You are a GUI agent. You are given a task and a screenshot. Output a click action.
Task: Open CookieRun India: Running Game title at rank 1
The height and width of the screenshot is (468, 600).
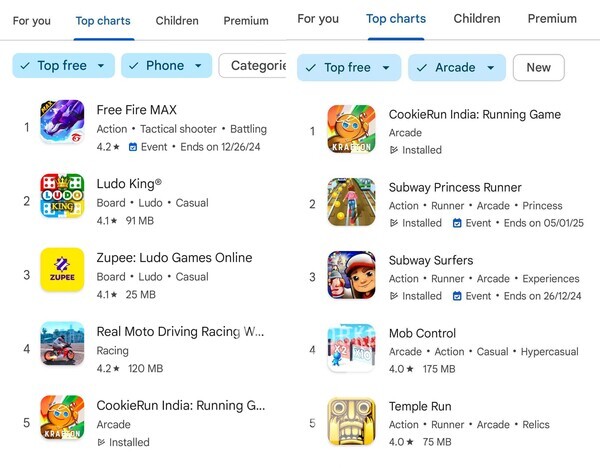[474, 114]
